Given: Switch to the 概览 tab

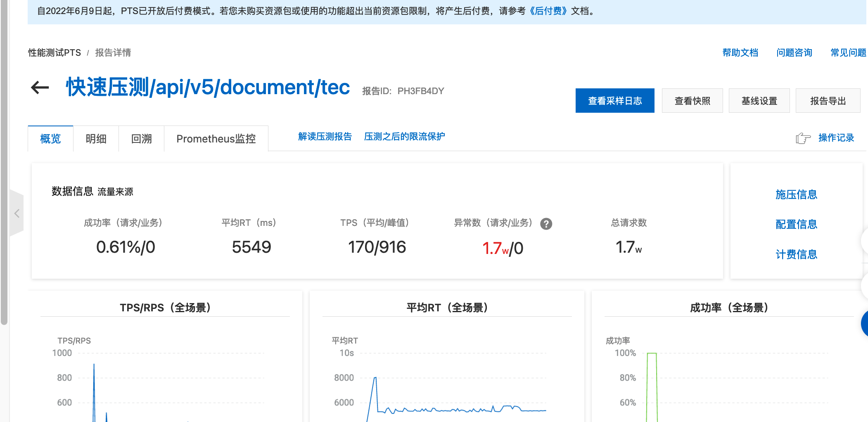Looking at the screenshot, I should (x=50, y=139).
